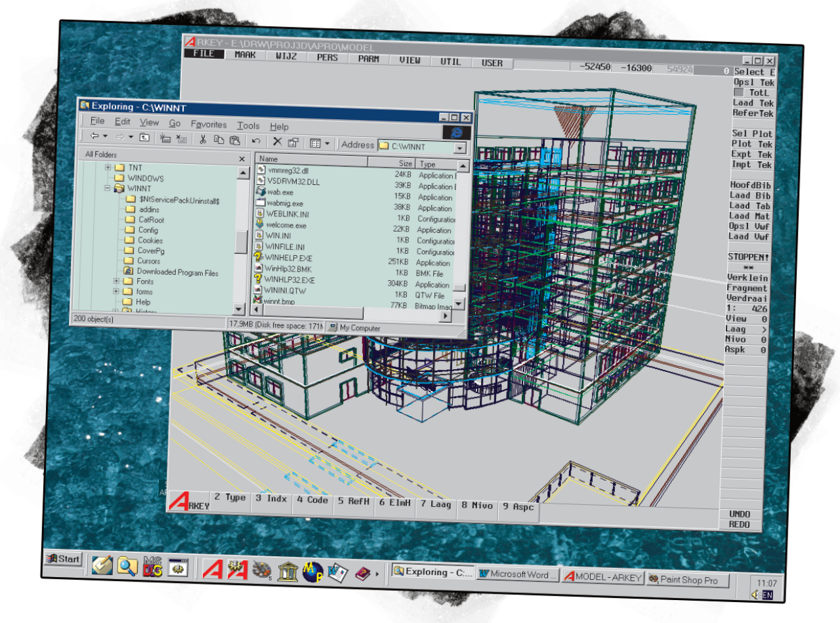Image resolution: width=840 pixels, height=623 pixels.
Task: Select the WIN.INI file in list
Action: point(278,235)
